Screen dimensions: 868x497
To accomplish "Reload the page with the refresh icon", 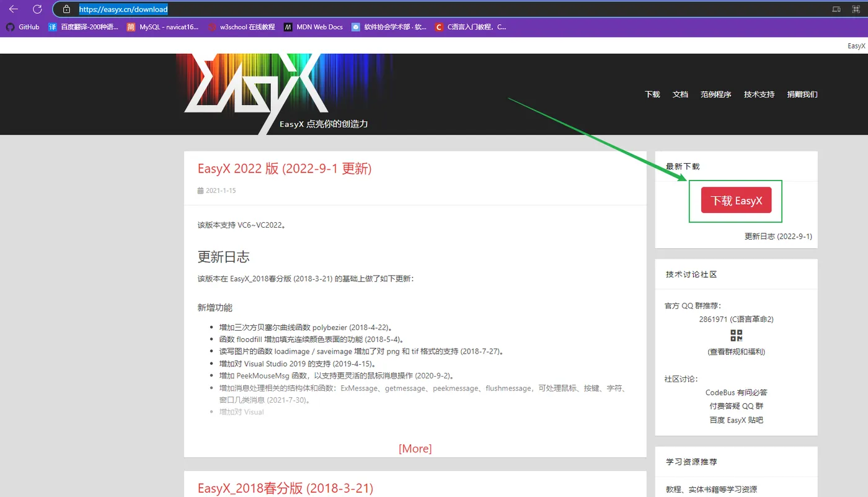I will tap(37, 9).
